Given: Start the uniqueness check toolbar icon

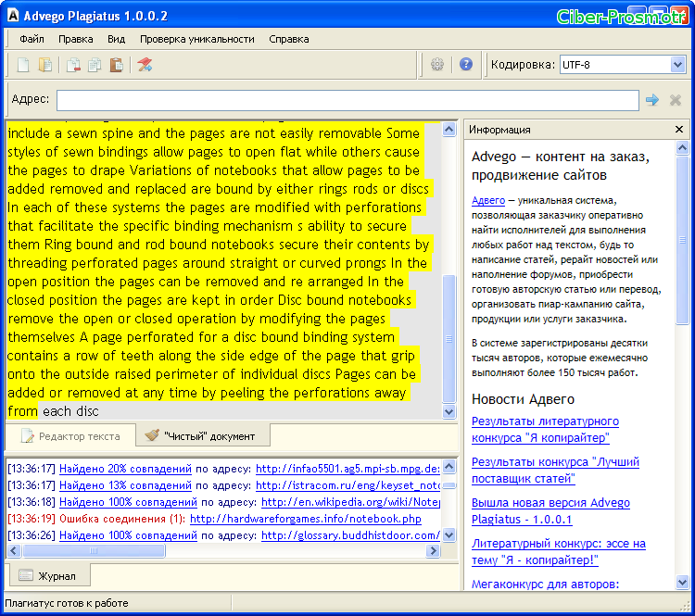Looking at the screenshot, I should tap(145, 65).
